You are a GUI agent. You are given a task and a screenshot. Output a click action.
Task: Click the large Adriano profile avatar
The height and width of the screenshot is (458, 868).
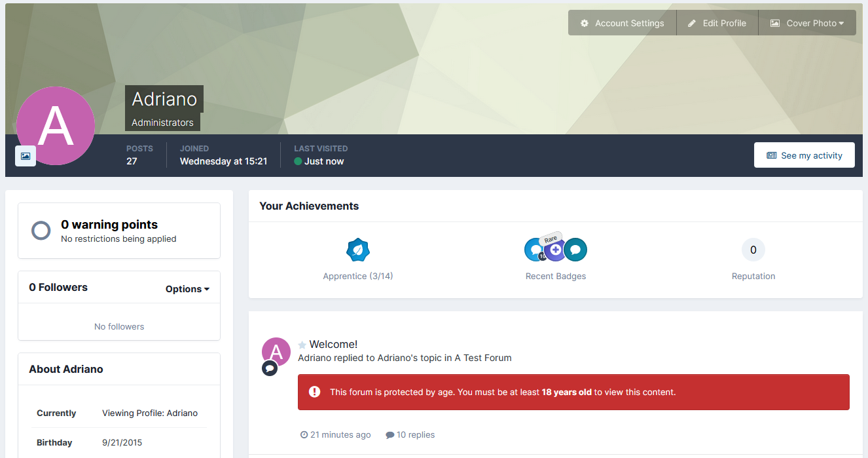(56, 126)
